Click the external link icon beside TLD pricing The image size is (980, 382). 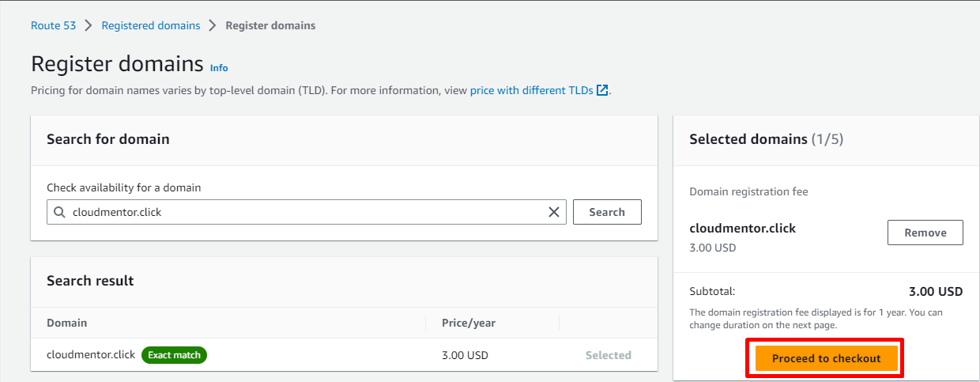click(602, 90)
